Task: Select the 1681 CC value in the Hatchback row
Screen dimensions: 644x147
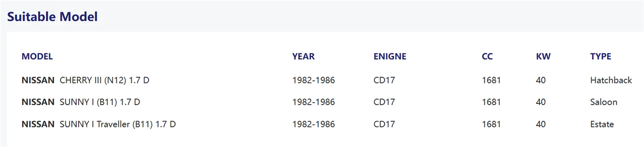Action: click(x=491, y=80)
